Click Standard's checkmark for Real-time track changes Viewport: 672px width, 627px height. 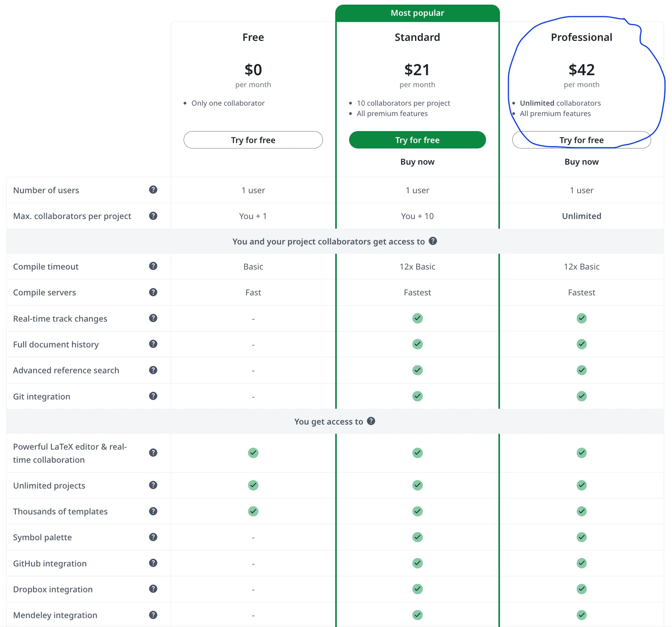[x=417, y=318]
